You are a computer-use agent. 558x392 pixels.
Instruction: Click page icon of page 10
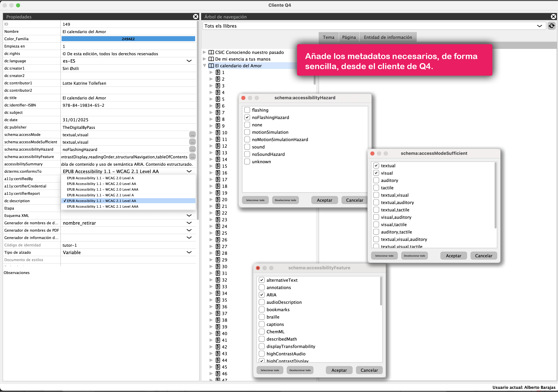point(218,133)
